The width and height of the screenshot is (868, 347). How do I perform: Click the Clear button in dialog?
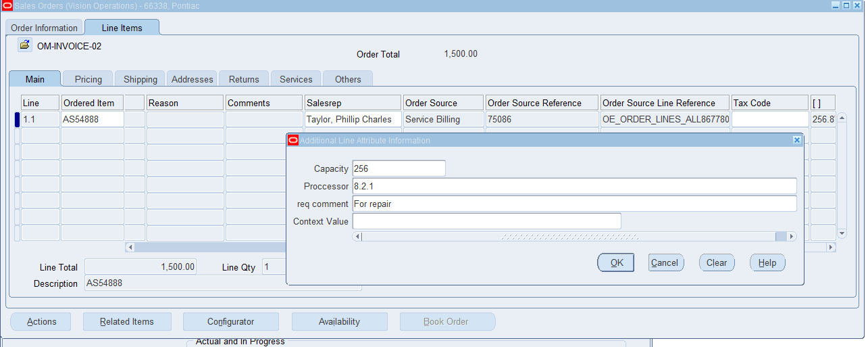[717, 262]
